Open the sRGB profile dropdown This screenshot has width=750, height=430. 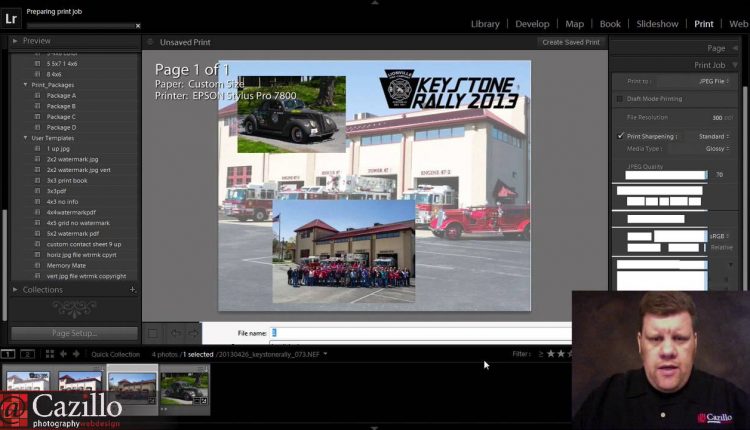(719, 236)
